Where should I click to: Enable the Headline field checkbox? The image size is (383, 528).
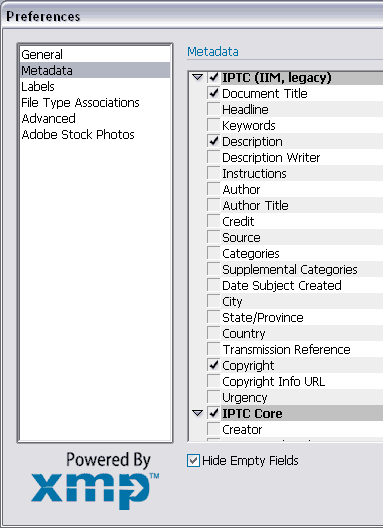(213, 109)
